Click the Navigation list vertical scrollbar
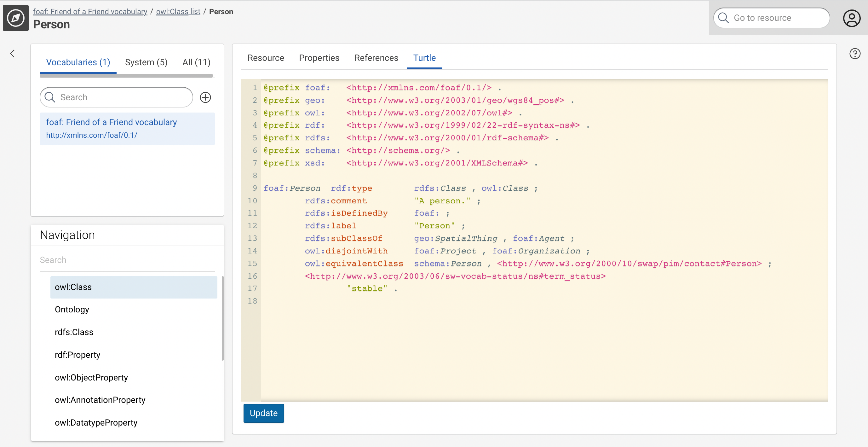The height and width of the screenshot is (447, 868). coord(222,318)
